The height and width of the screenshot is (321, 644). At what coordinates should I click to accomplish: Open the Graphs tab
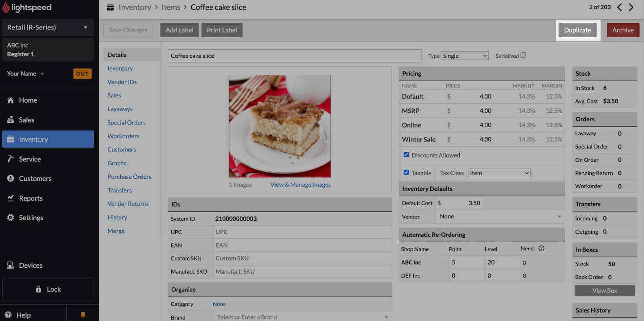click(117, 163)
